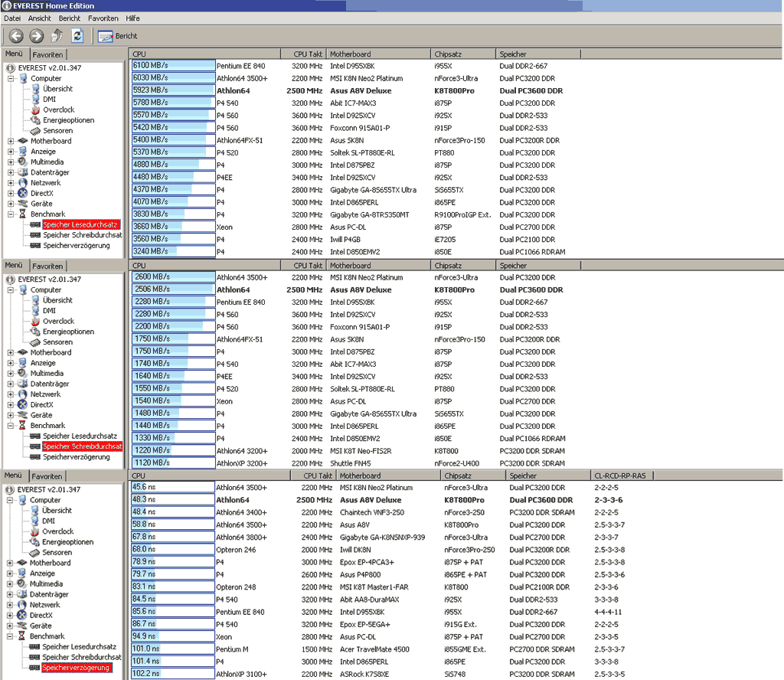Screen dimensions: 784x680
Task: Click Acer TravelMate 4500 motherboard cell
Action: [x=374, y=649]
